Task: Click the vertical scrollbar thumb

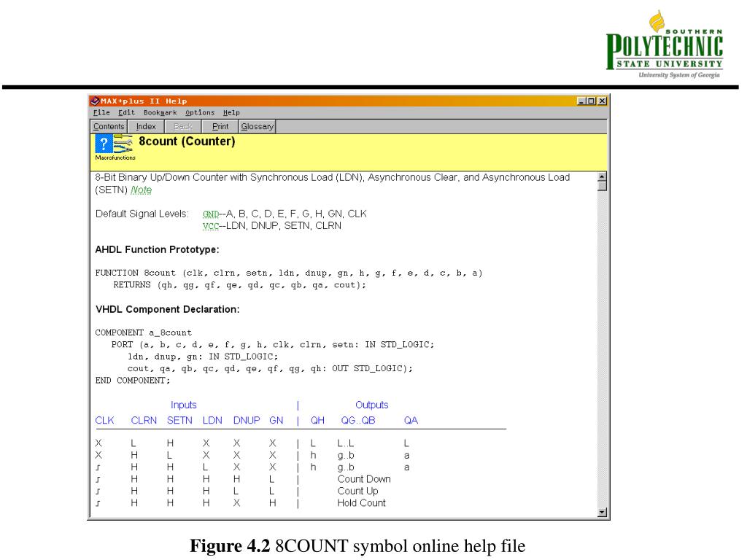Action: [x=602, y=186]
